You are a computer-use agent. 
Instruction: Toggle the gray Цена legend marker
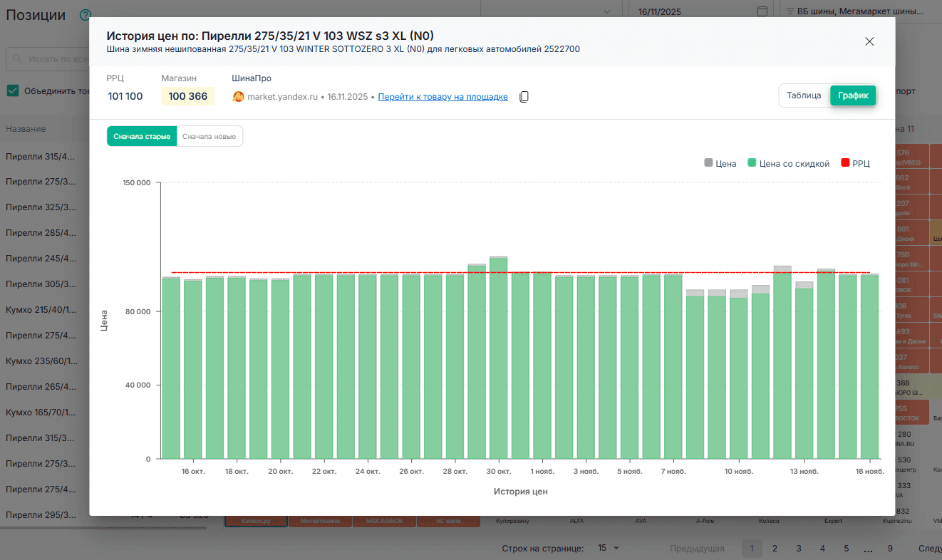708,163
